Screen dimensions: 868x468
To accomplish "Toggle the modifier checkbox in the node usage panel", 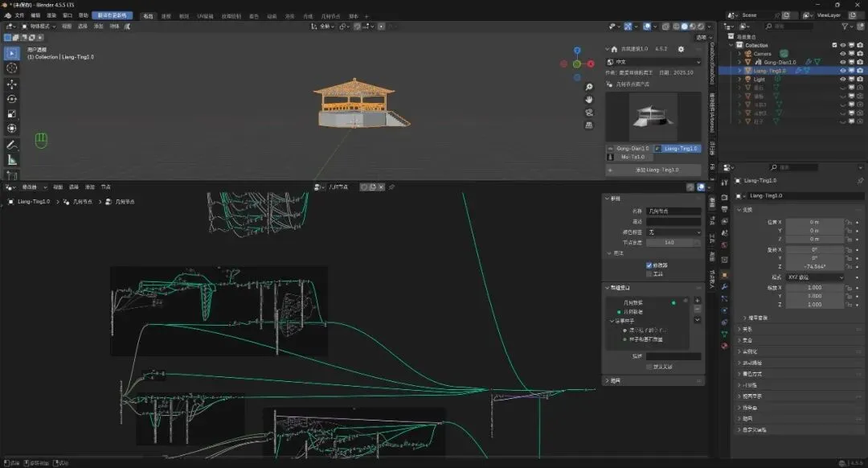I will (649, 265).
